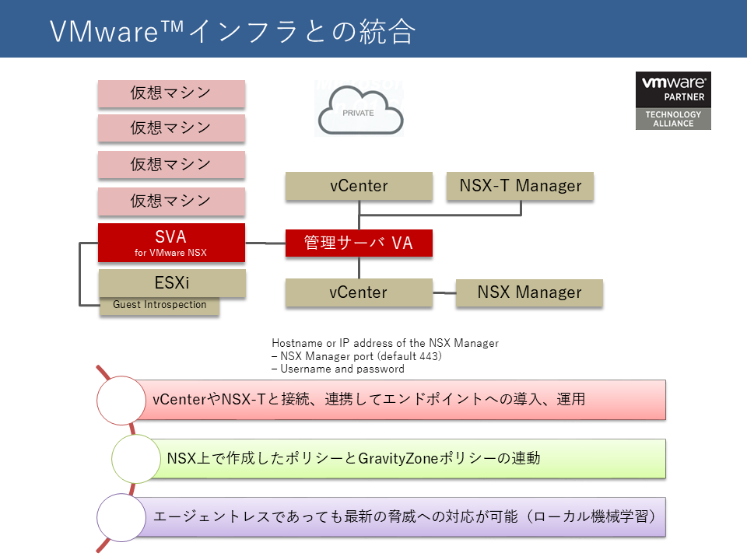Select the NSX Manager box
This screenshot has width=747, height=560.
tap(529, 292)
